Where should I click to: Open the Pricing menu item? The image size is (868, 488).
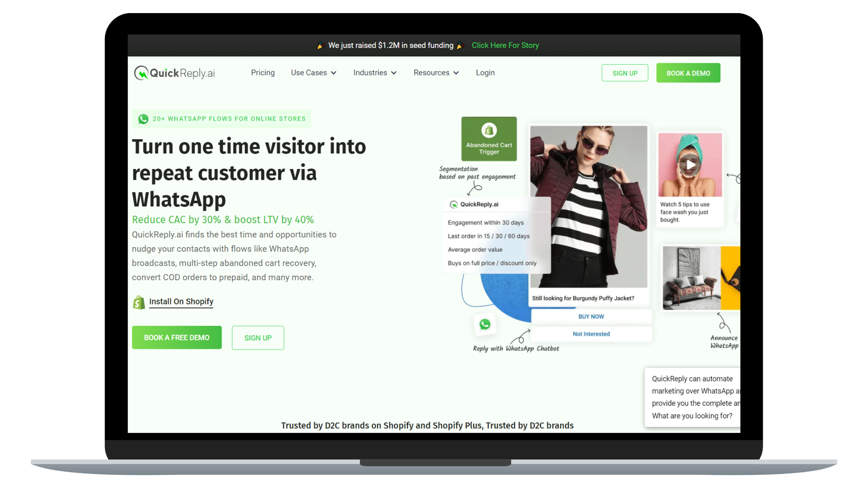click(x=263, y=73)
